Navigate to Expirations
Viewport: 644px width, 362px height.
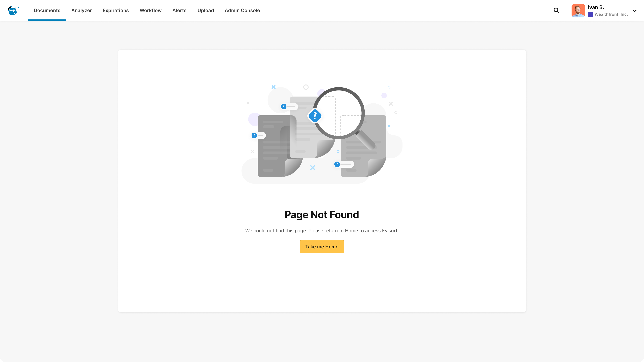point(115,10)
